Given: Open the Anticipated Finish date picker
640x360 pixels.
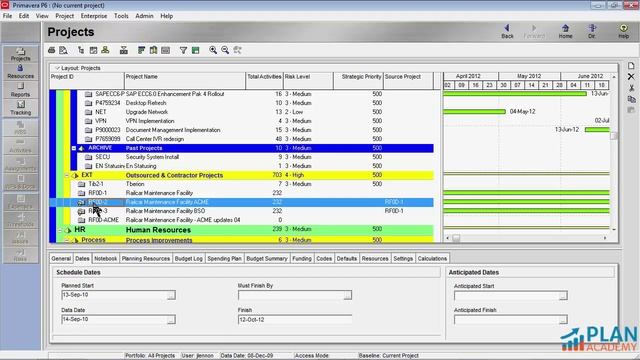Looking at the screenshot, I should coord(563,320).
